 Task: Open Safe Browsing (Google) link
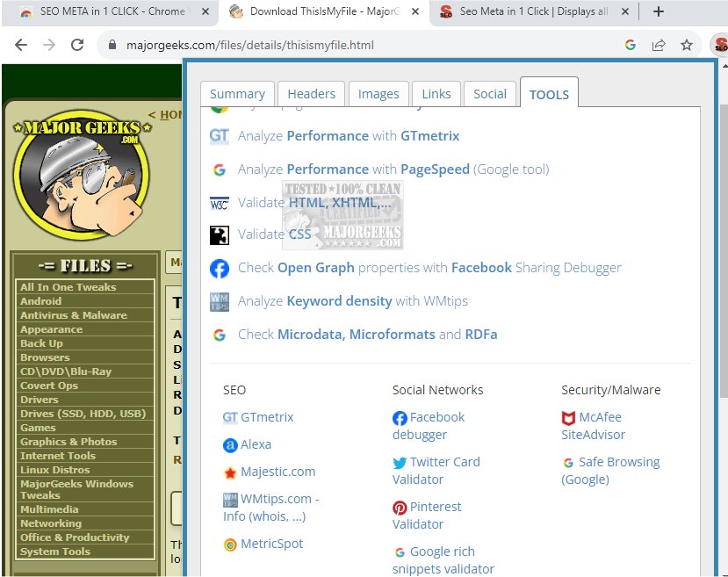pos(610,471)
